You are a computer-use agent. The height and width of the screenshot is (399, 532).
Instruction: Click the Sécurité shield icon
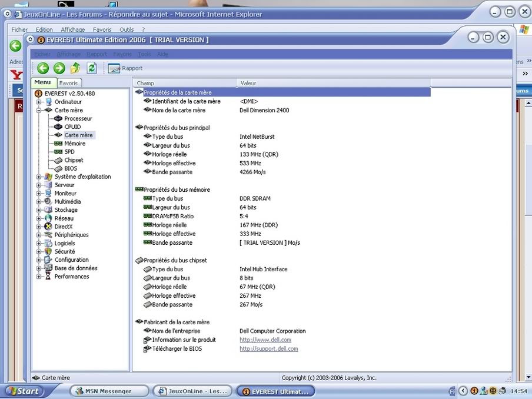pyautogui.click(x=48, y=251)
